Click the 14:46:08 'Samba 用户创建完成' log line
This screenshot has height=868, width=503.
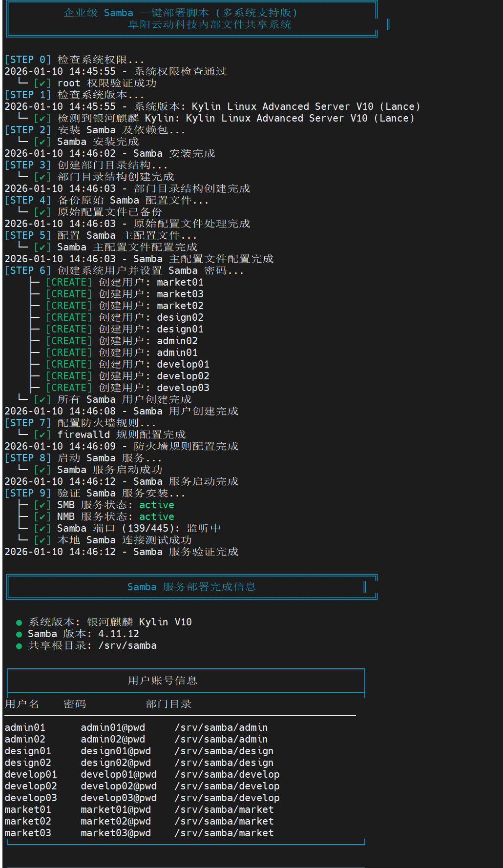click(x=122, y=411)
